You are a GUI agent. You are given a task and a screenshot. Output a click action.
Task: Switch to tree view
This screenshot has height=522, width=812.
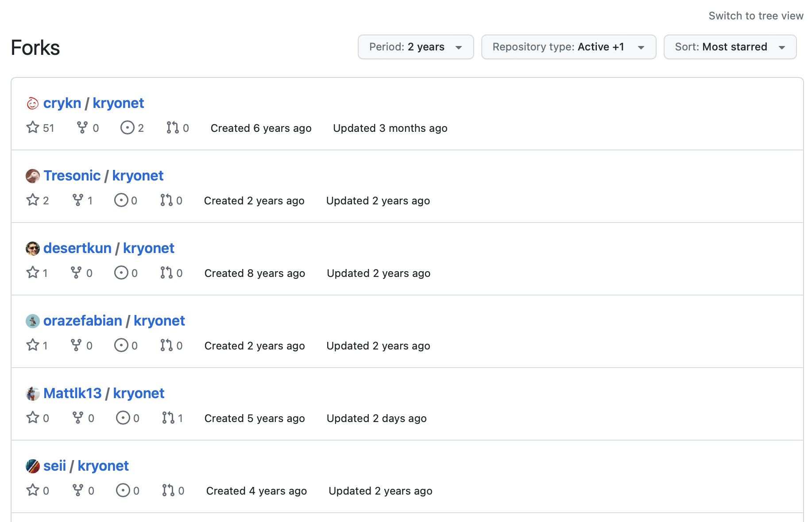click(x=755, y=15)
